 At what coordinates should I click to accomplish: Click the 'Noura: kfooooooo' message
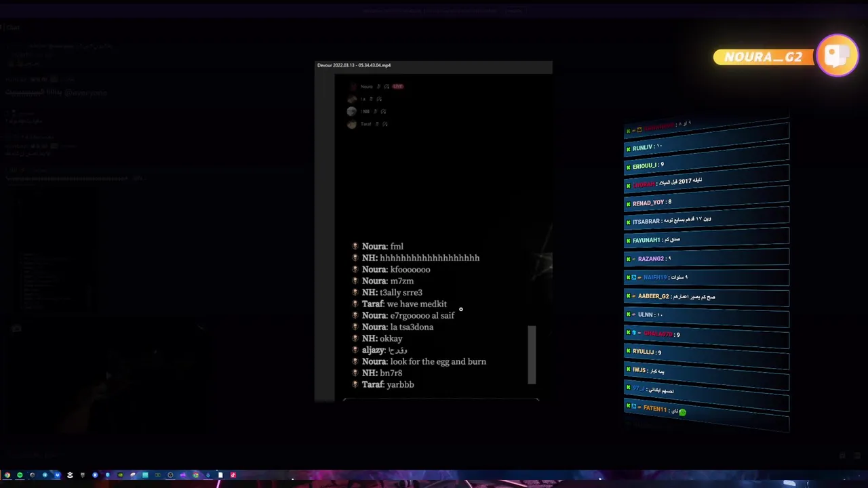(396, 270)
